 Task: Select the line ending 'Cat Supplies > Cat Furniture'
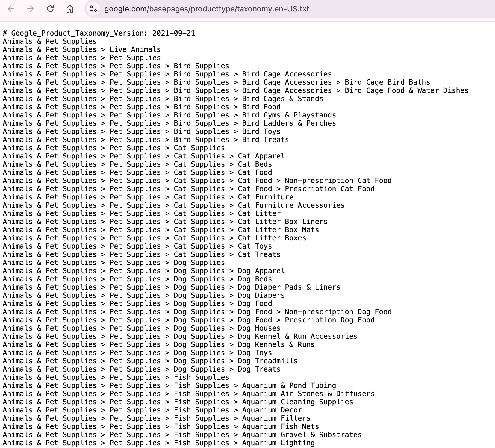148,197
